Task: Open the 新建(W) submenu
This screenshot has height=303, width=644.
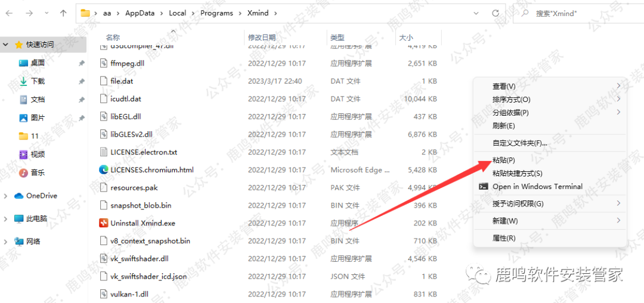Action: (505, 221)
